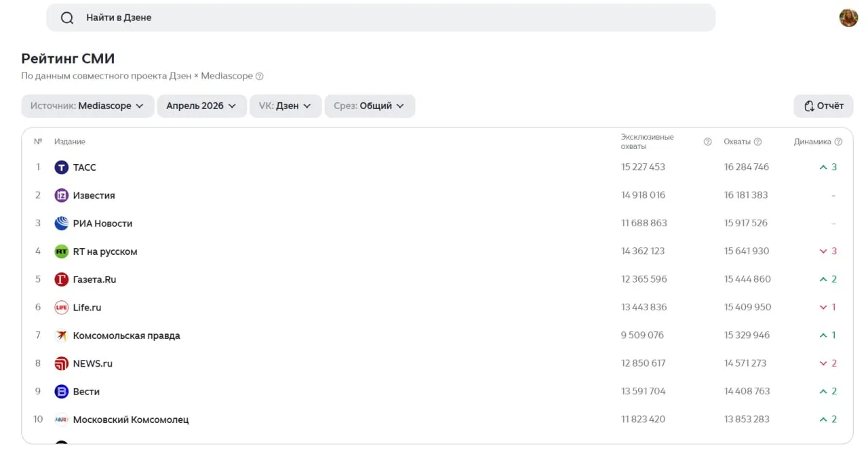Click the Life.ru logo icon
Viewport: 868px width, 452px height.
62,308
